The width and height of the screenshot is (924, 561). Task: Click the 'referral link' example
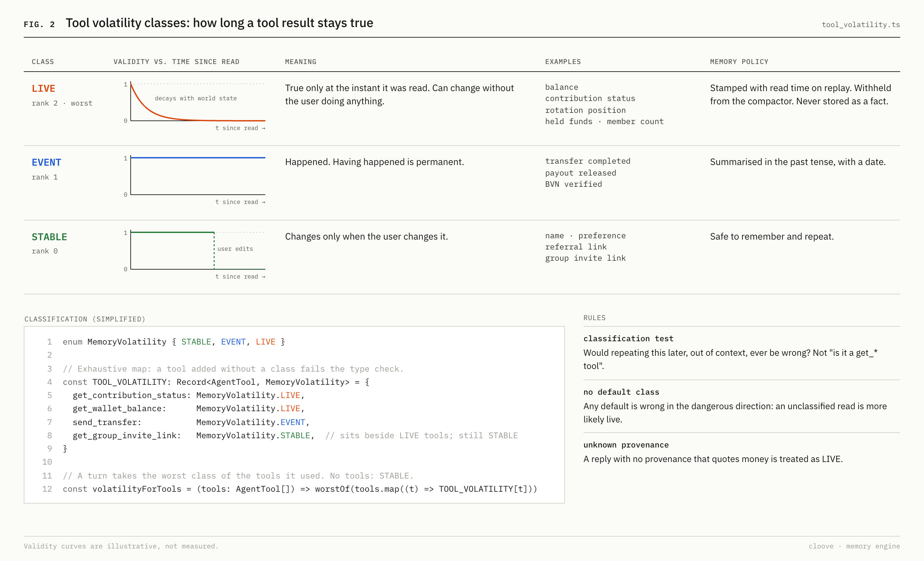[576, 247]
